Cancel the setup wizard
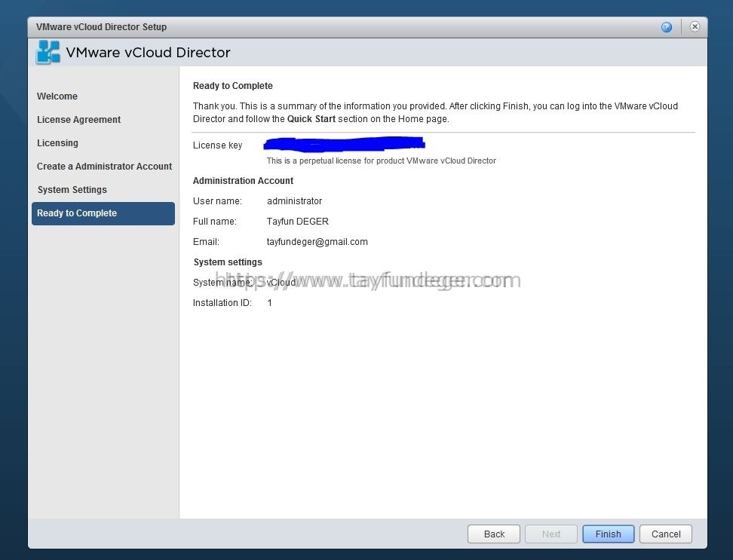733x560 pixels. 666,534
